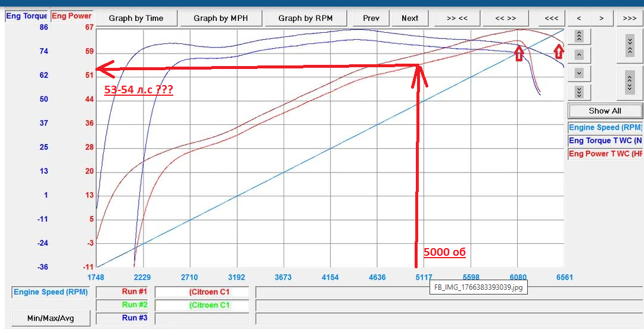Toggle the Eng Torque TWC trace in legend

coord(605,141)
